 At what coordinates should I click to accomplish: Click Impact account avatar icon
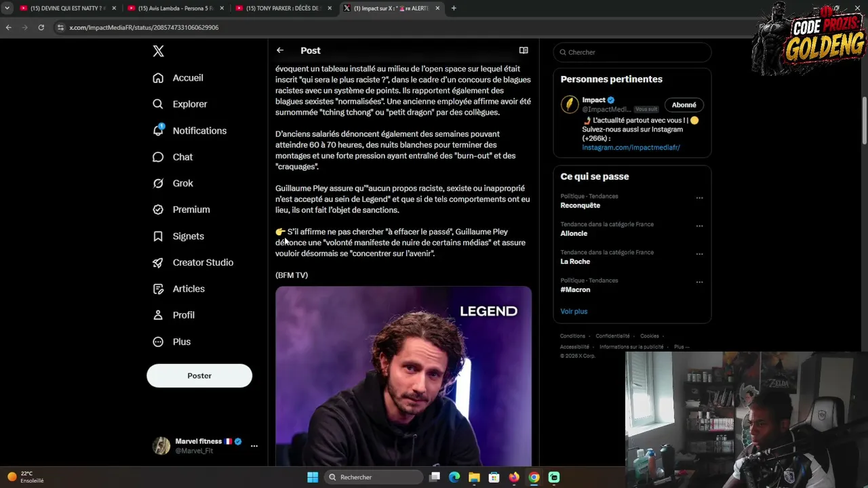click(x=570, y=104)
